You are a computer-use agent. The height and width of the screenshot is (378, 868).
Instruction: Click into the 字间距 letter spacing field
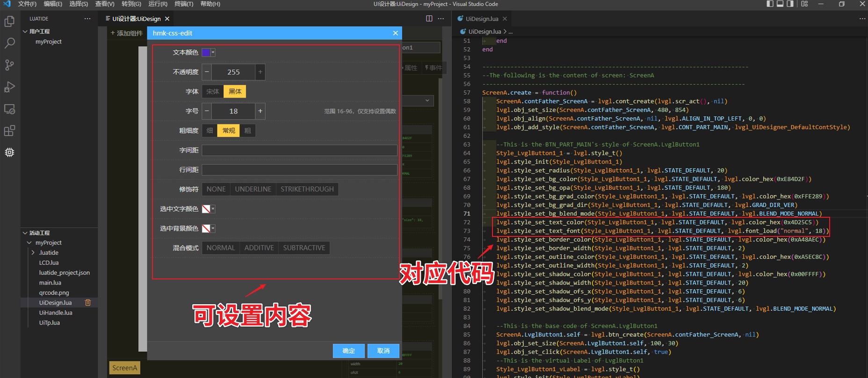point(300,150)
